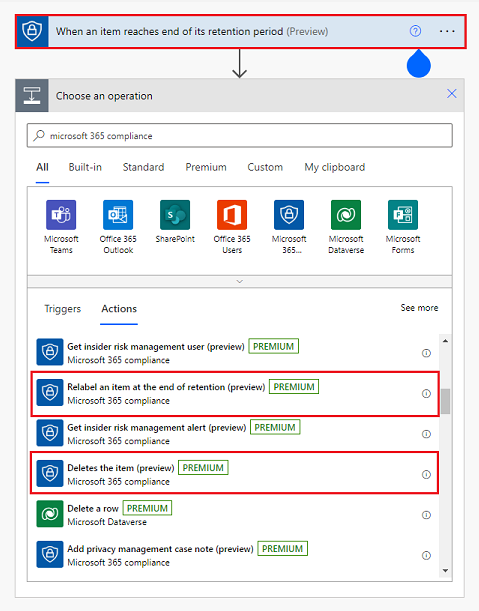Switch to the All tab

[42, 168]
